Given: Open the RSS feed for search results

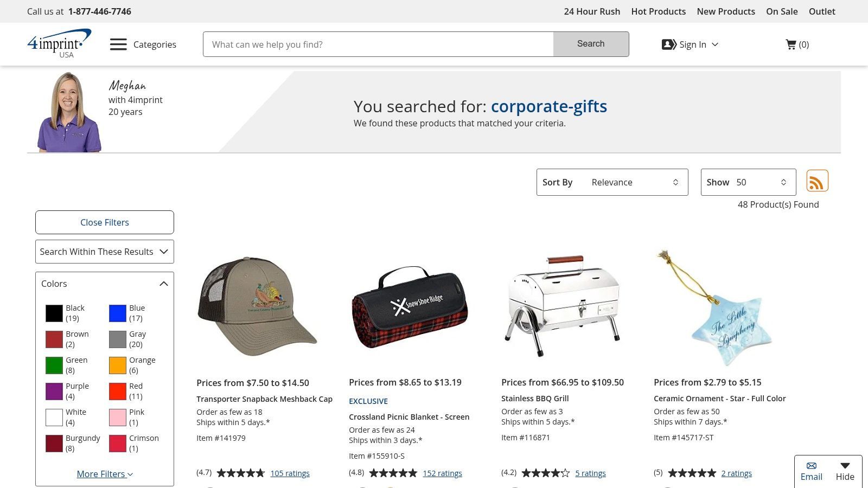Looking at the screenshot, I should pos(817,181).
